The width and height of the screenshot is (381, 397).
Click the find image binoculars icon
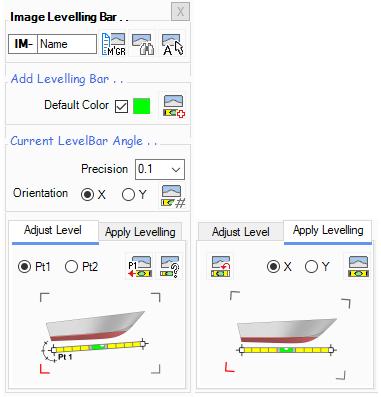[x=143, y=44]
